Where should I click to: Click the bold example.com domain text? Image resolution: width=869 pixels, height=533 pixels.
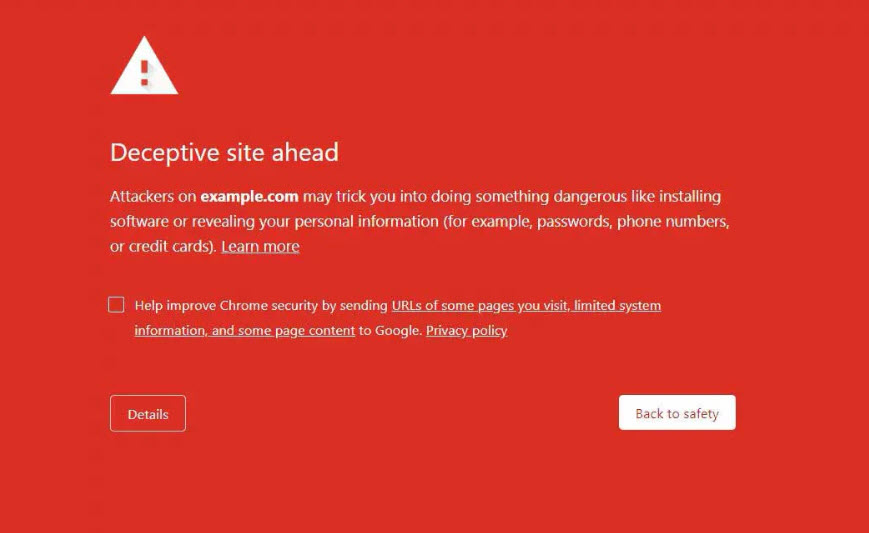coord(249,196)
